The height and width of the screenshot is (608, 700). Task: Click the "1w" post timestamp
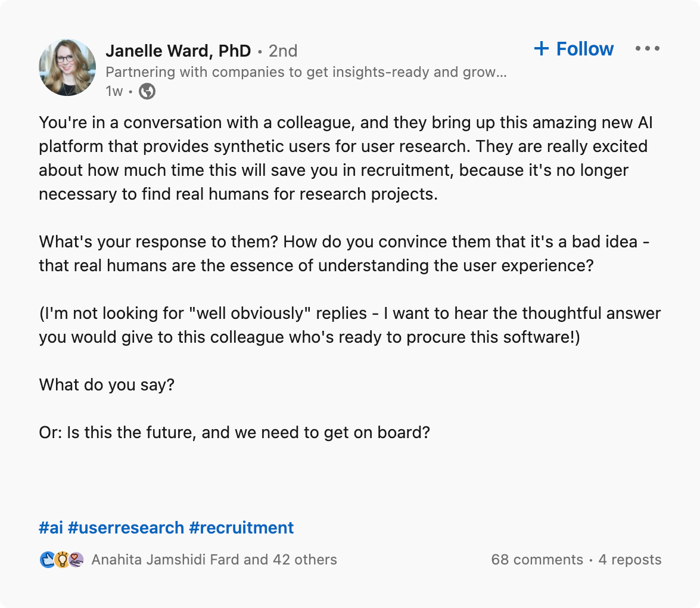tap(114, 91)
